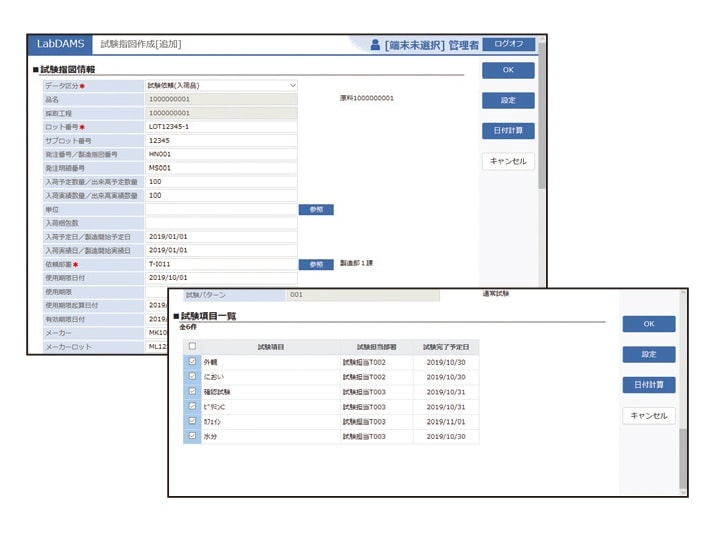720x535 pixels.
Task: Click 設定 button in upper window
Action: click(x=507, y=101)
